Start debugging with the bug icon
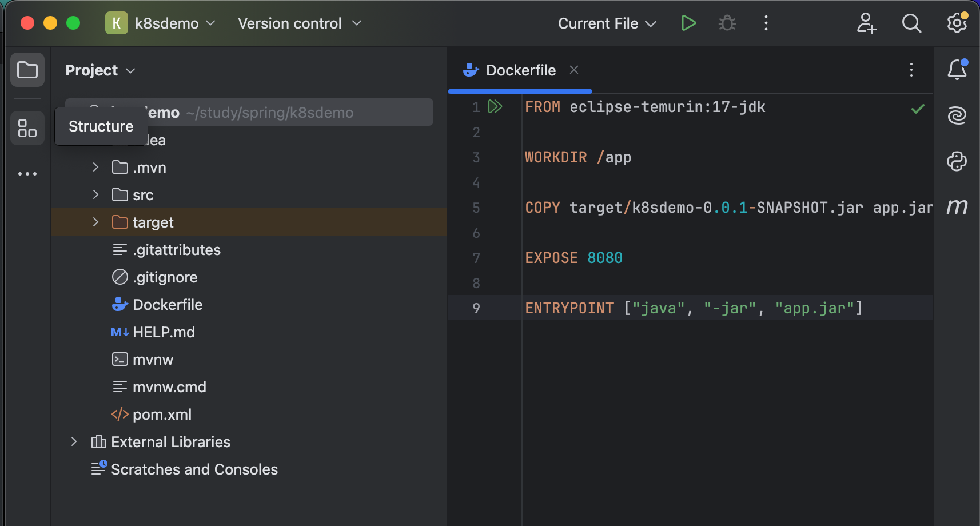This screenshot has height=526, width=980. click(727, 23)
